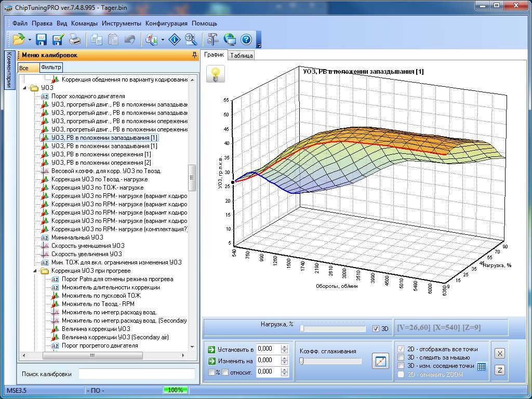Open dropdown arrow next to Open folder icon
The height and width of the screenshot is (399, 532).
coord(30,40)
